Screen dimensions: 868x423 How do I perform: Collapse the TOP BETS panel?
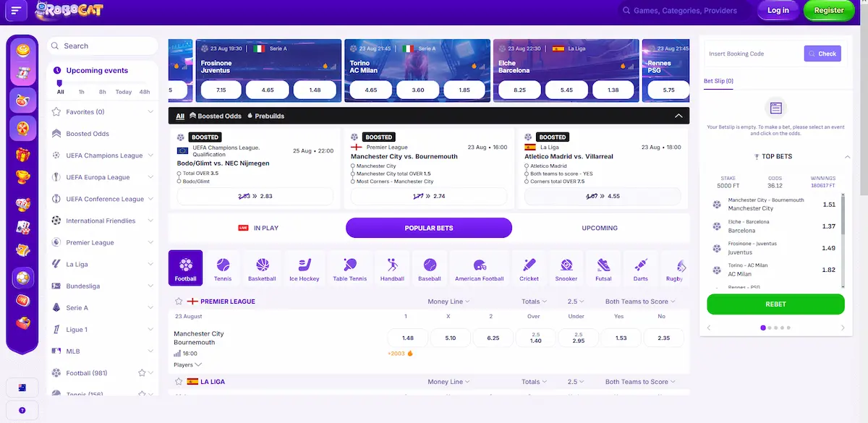tap(847, 157)
